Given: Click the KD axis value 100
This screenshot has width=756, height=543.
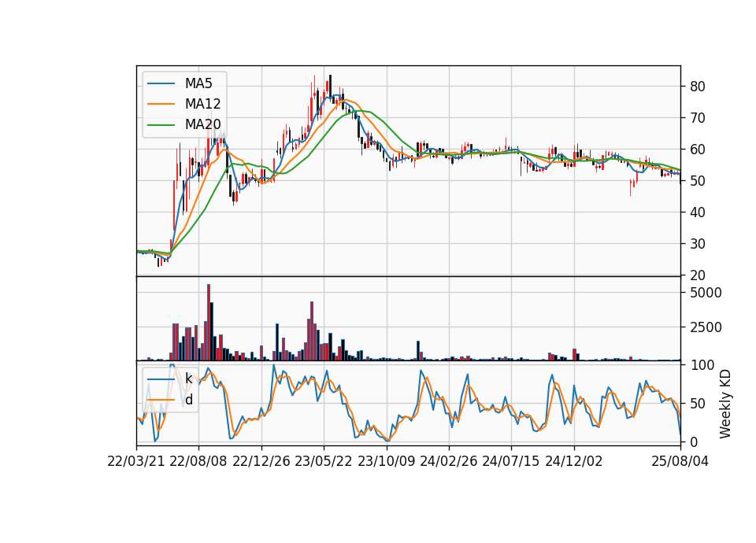Looking at the screenshot, I should (x=702, y=365).
